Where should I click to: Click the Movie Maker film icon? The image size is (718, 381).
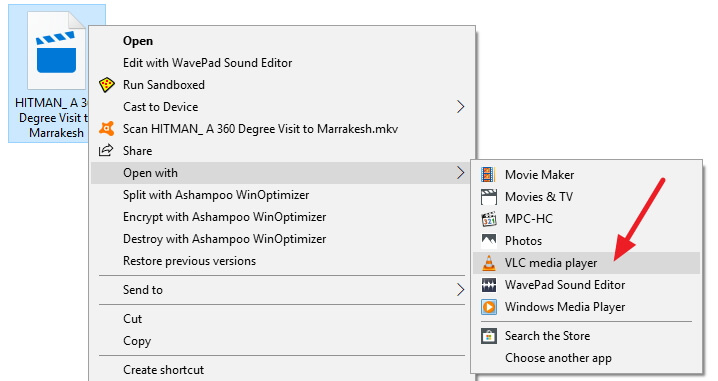(489, 174)
